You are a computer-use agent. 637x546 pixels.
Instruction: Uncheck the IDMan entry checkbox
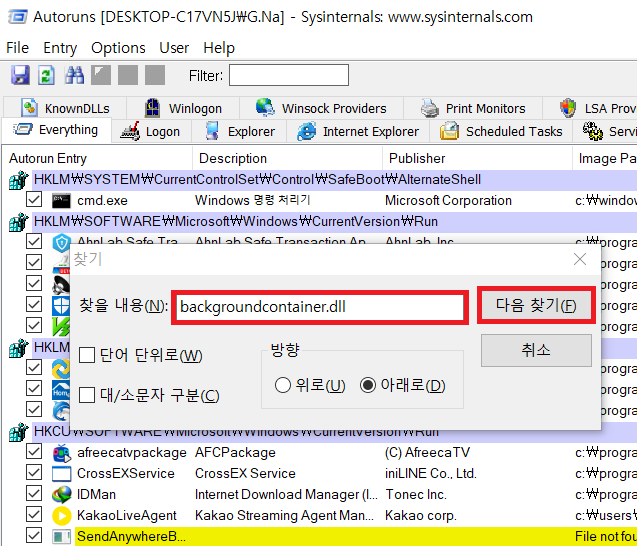coord(34,494)
